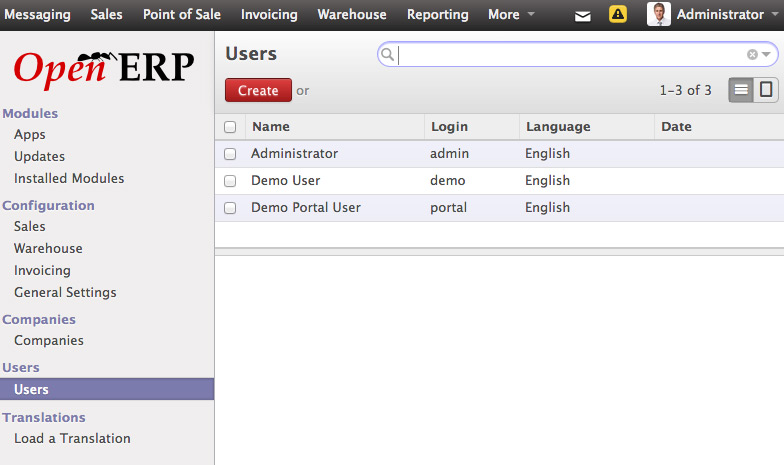This screenshot has height=465, width=784.
Task: Expand the More menu dropdown
Action: click(x=511, y=15)
